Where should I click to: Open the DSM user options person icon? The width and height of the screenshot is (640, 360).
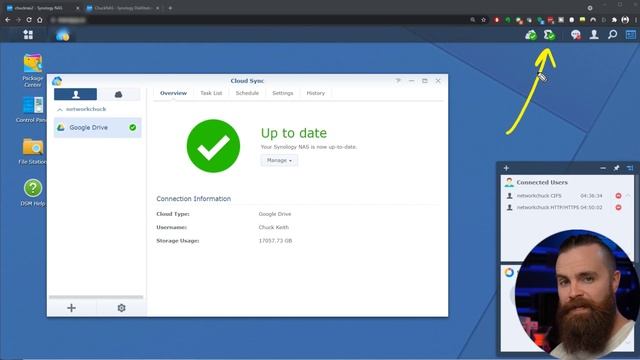[x=594, y=35]
